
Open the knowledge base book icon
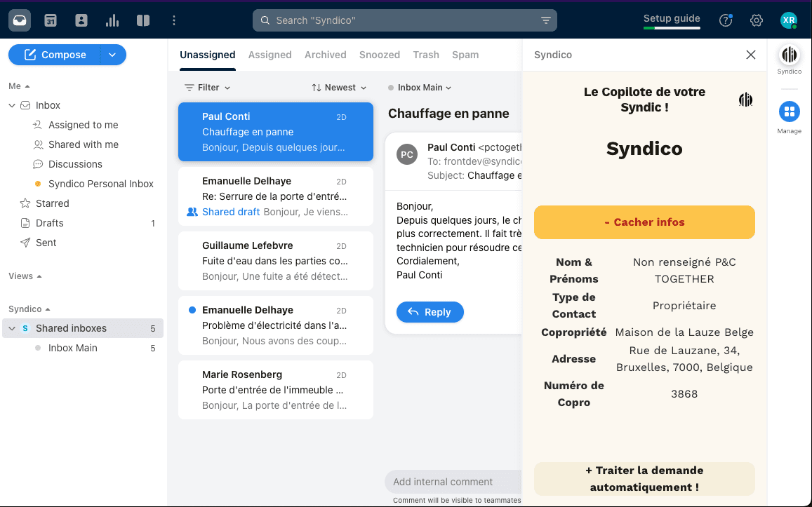click(143, 21)
